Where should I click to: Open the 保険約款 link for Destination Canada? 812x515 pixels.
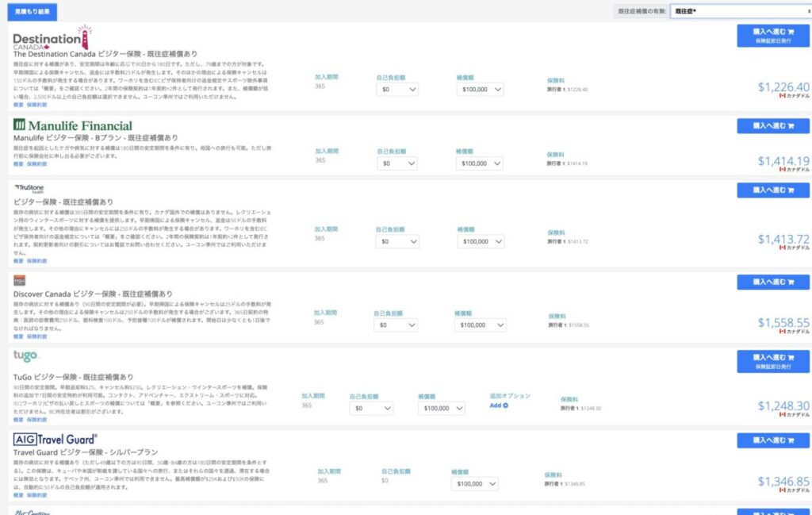coord(36,105)
